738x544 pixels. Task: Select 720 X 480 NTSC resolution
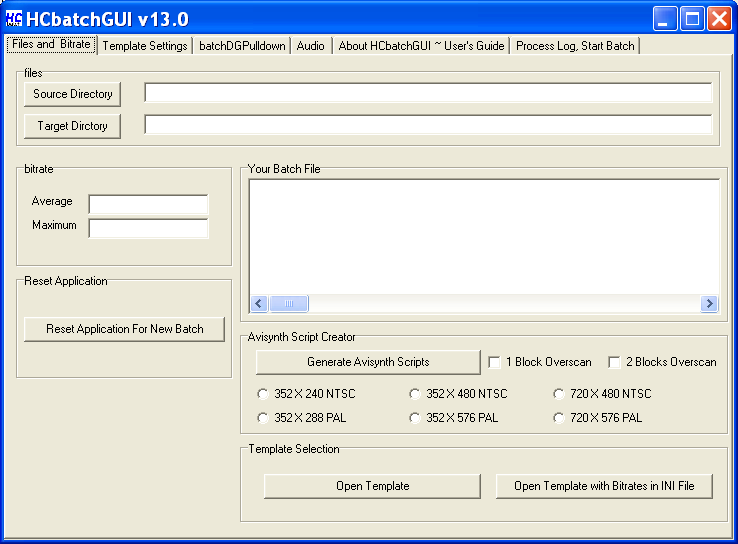coord(559,394)
